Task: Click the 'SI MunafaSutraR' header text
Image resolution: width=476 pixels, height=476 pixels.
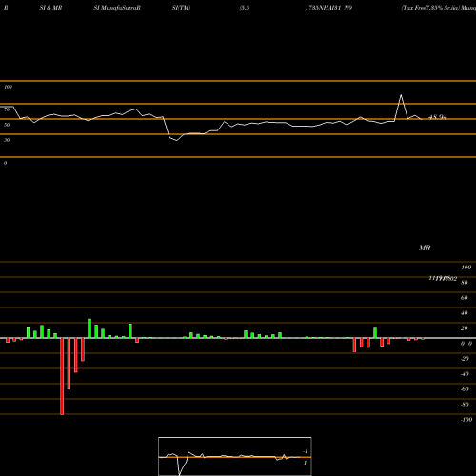Action: 117,8
